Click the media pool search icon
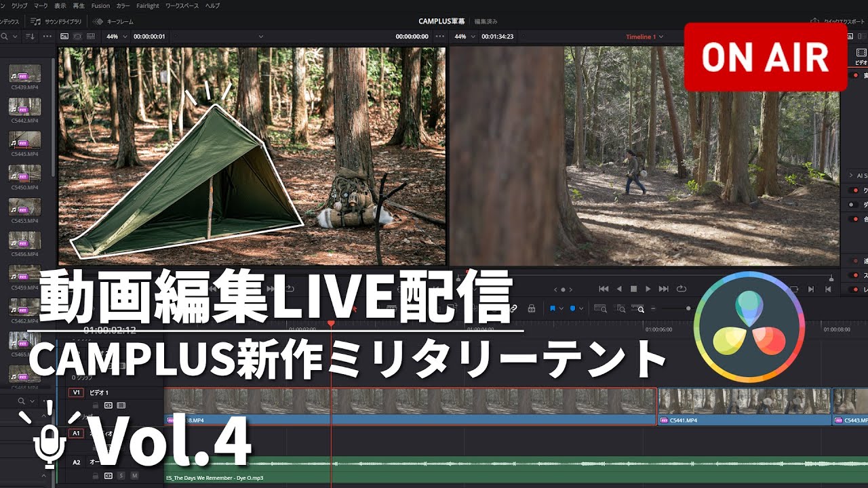This screenshot has height=488, width=868. point(5,37)
